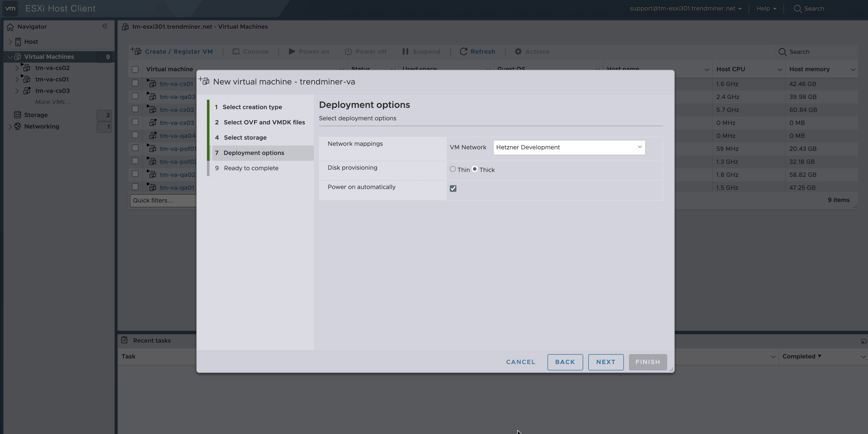Viewport: 868px width, 434px height.
Task: Expand the tm-va-cs02 tree node
Action: coord(17,68)
